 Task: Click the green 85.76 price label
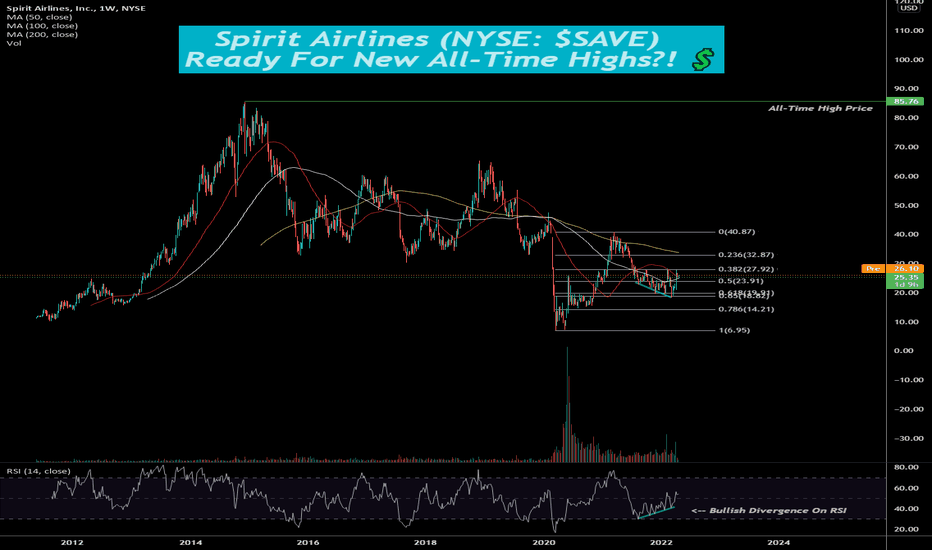click(905, 102)
